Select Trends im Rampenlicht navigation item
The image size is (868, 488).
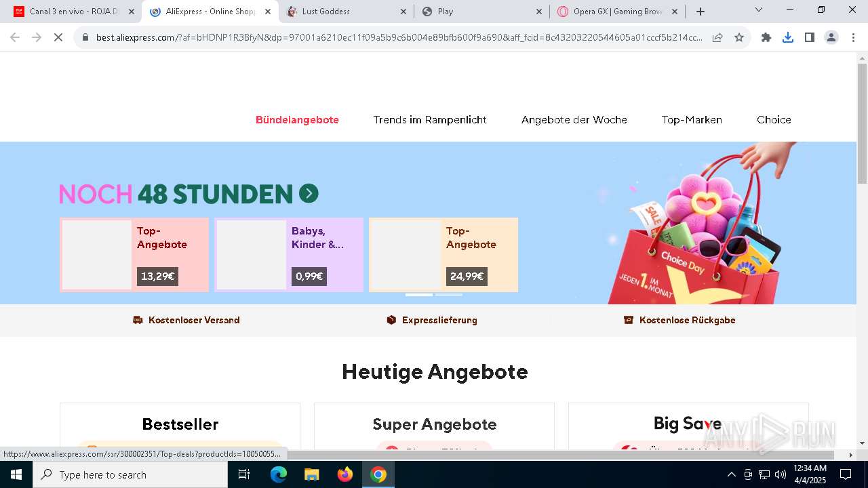coord(430,120)
